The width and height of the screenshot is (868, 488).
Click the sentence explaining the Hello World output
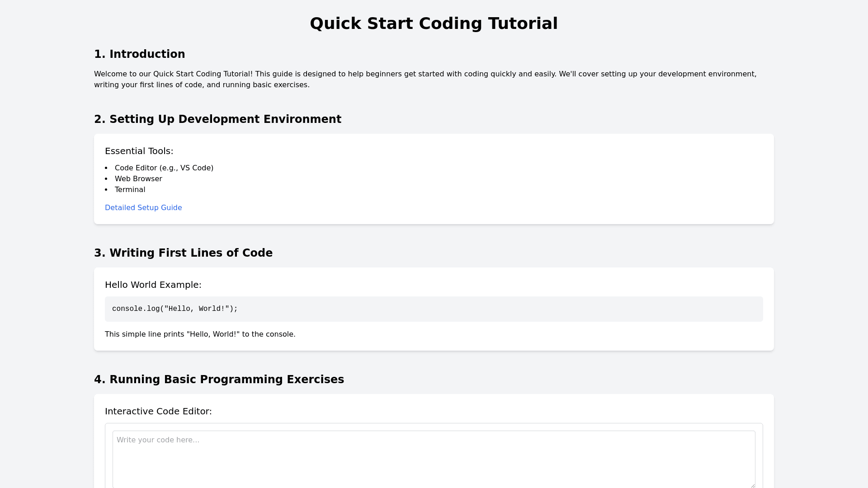(x=200, y=334)
